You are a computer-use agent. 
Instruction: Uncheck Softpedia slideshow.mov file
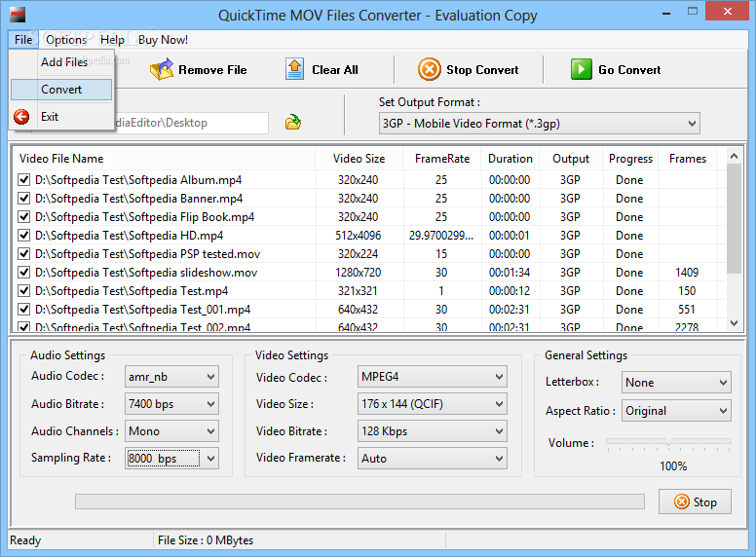click(23, 273)
